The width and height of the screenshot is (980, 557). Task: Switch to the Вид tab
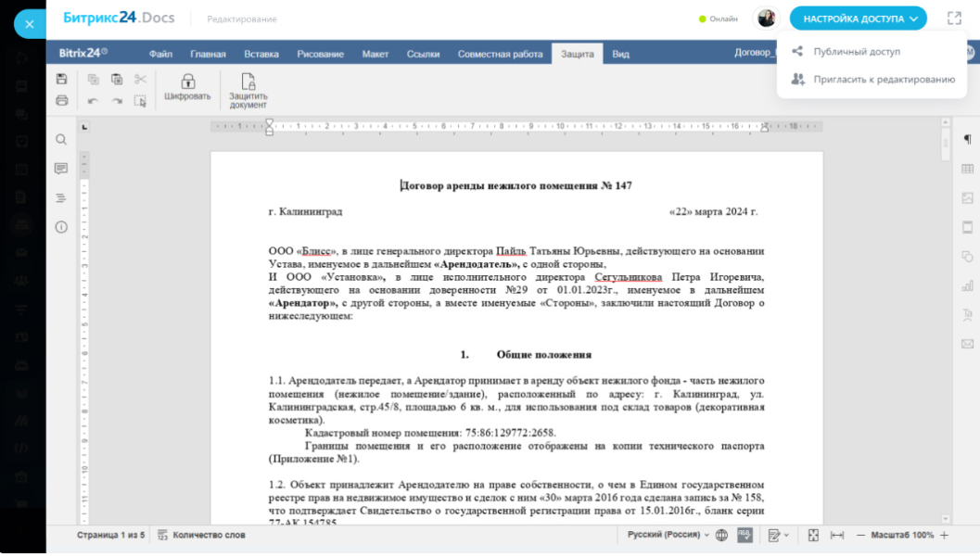pos(620,55)
